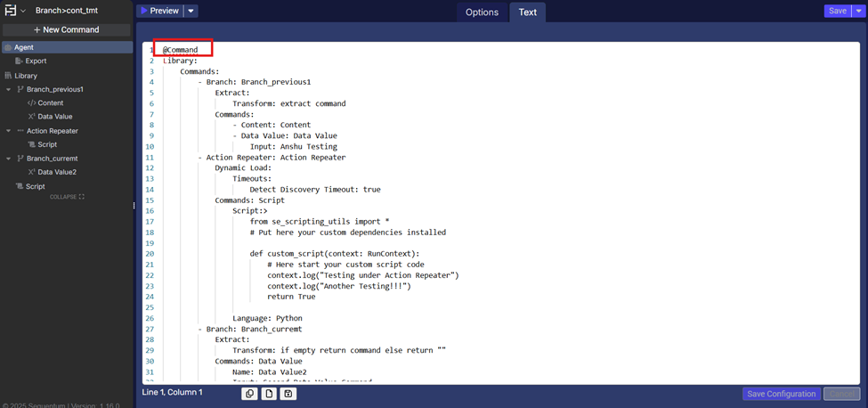Click the Branch_curremt branch icon
The image size is (868, 408).
[x=20, y=159]
